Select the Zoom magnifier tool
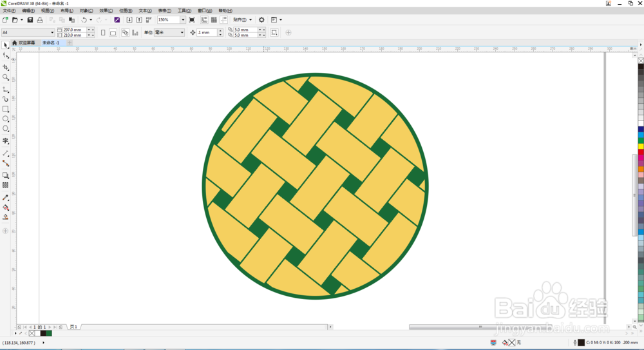This screenshot has height=350, width=644. coord(5,77)
